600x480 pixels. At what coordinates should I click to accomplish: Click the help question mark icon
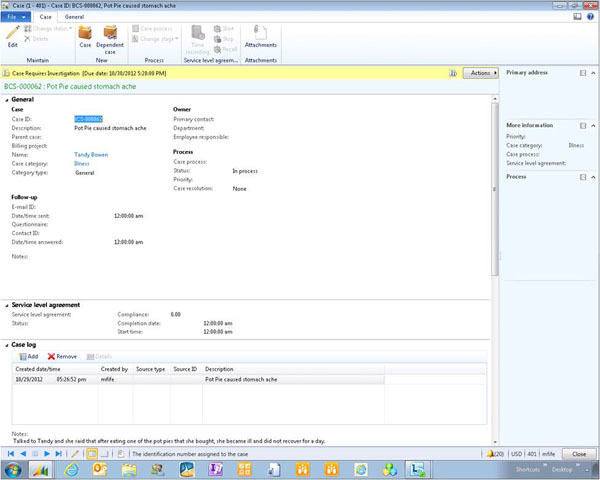pos(591,17)
